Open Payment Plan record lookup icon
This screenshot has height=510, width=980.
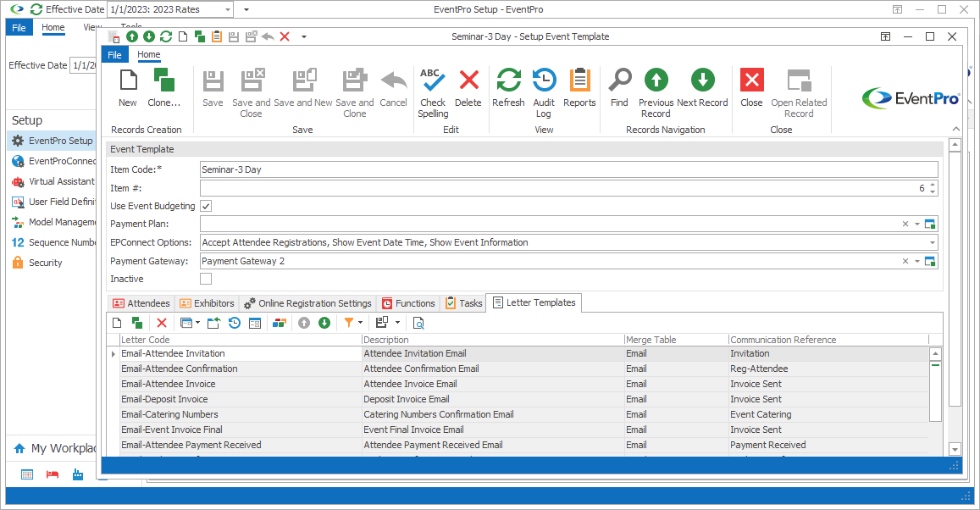click(x=930, y=224)
